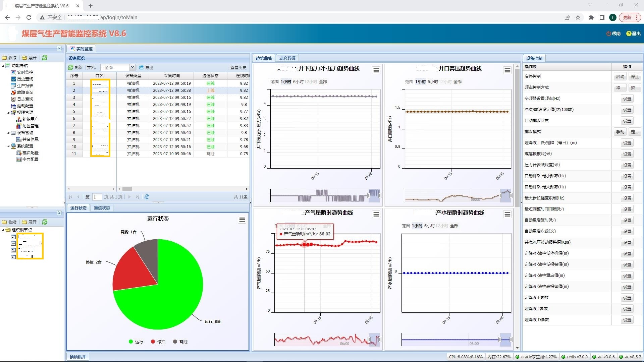The height and width of the screenshot is (362, 644).
Task: Click the 历史查询 tree icon
Action: (13, 79)
